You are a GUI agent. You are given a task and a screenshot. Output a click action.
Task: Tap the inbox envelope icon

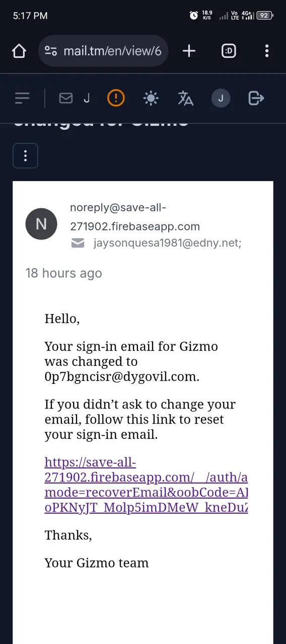point(66,98)
